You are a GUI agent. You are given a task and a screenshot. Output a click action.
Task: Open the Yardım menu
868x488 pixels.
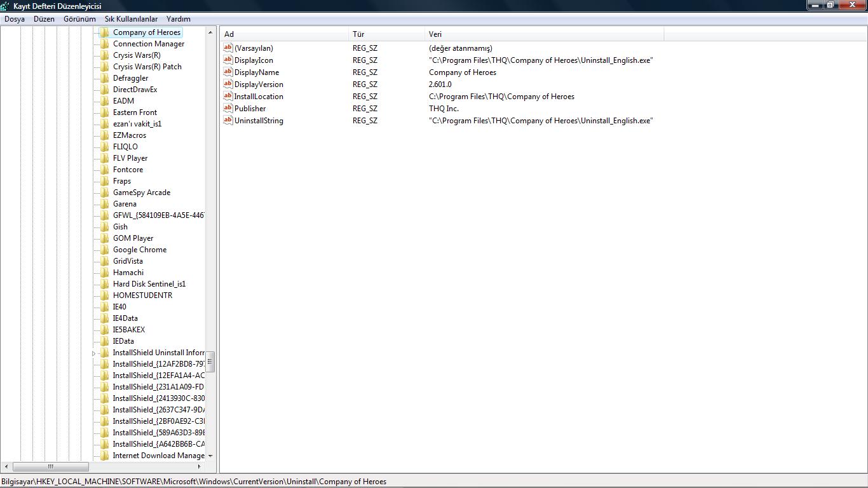pyautogui.click(x=179, y=19)
